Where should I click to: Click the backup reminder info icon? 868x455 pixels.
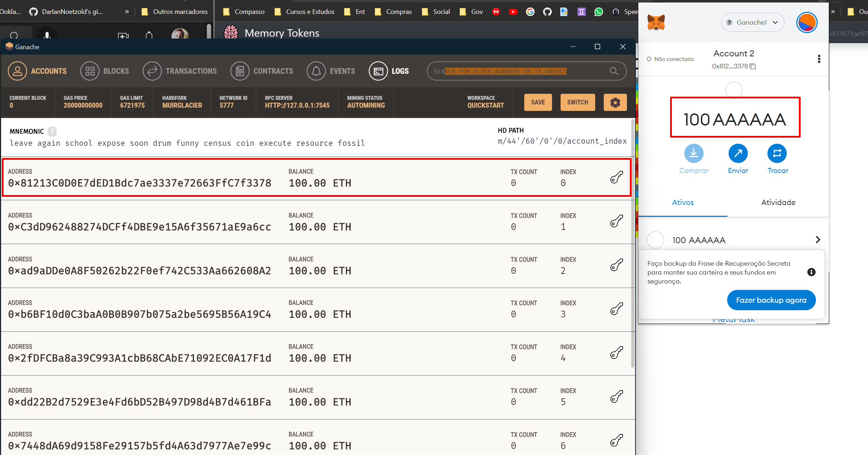(811, 272)
